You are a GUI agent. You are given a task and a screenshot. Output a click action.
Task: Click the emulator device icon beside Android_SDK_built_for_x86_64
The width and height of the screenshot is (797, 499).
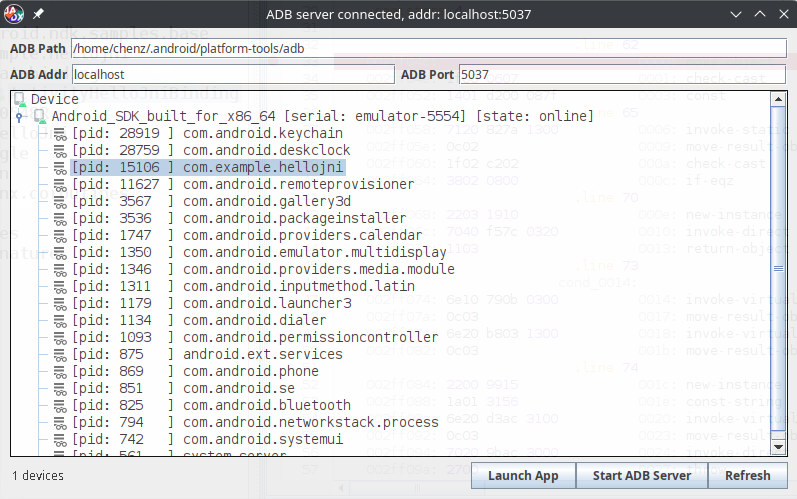click(x=40, y=116)
